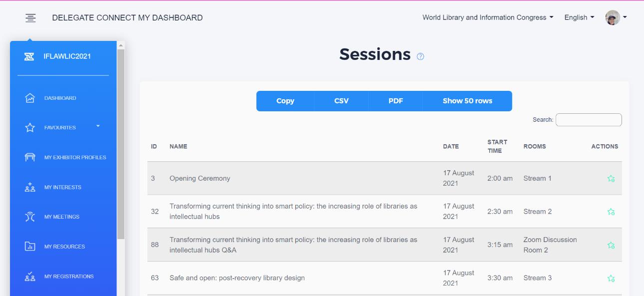Open World Library and Information Congress dropdown
The width and height of the screenshot is (644, 296).
click(488, 17)
